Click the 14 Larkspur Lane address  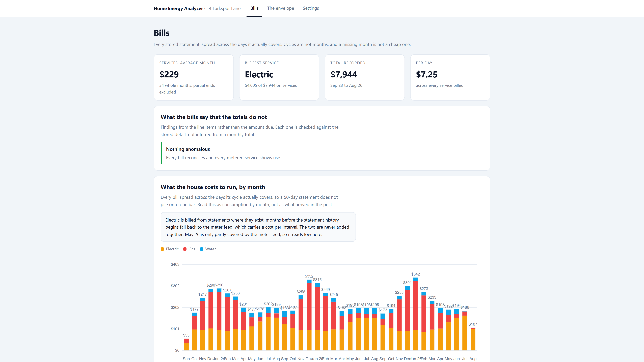[224, 9]
